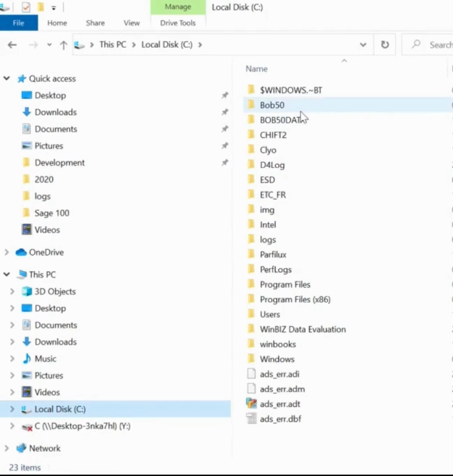Open the ads_err.adt file icon
Image resolution: width=453 pixels, height=476 pixels.
click(251, 404)
